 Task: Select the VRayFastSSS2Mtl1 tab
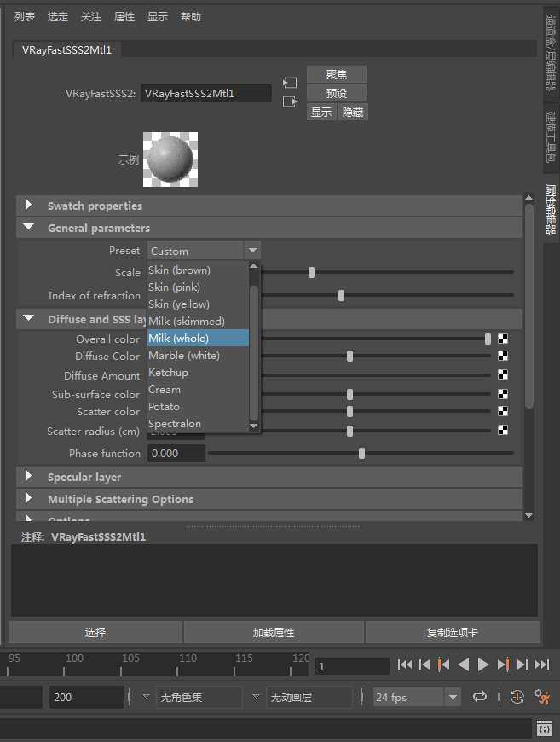(66, 49)
